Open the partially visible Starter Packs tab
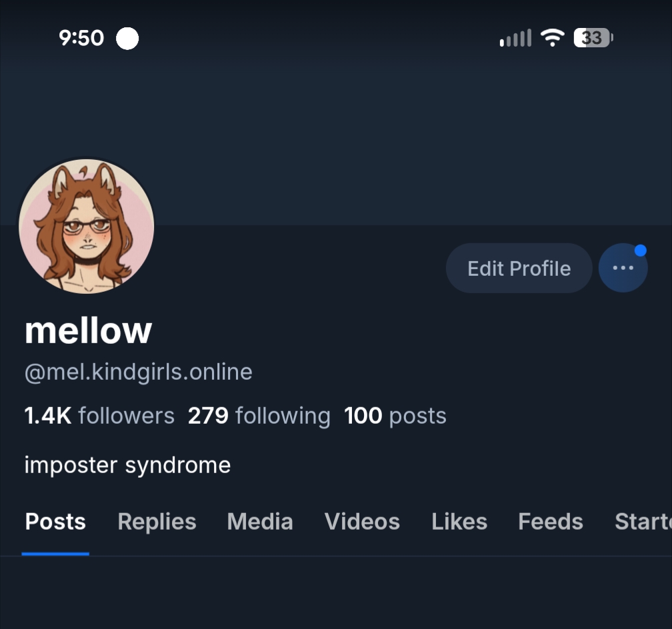This screenshot has height=629, width=672. click(x=643, y=522)
